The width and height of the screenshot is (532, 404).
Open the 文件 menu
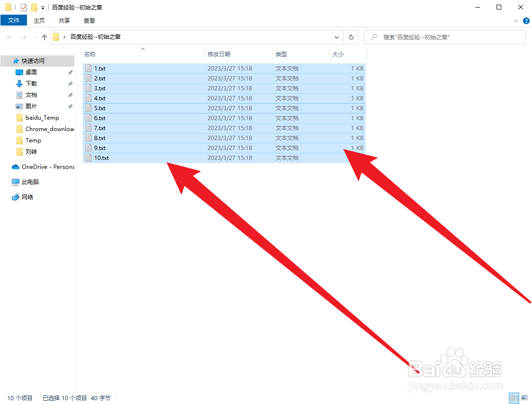click(14, 20)
